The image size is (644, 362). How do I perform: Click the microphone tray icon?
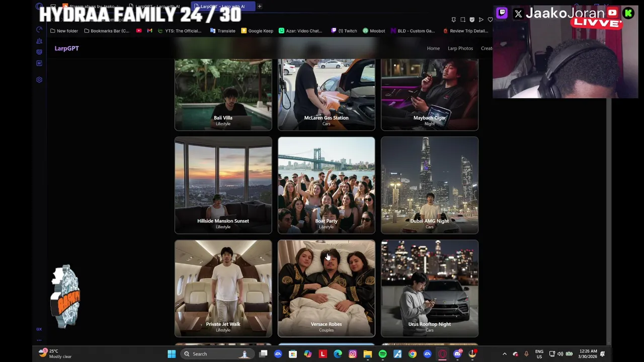526,354
